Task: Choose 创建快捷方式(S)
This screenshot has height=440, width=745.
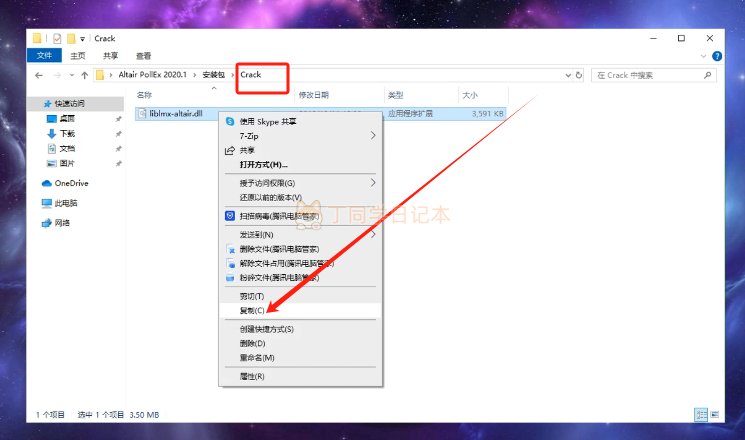Action: (301, 329)
